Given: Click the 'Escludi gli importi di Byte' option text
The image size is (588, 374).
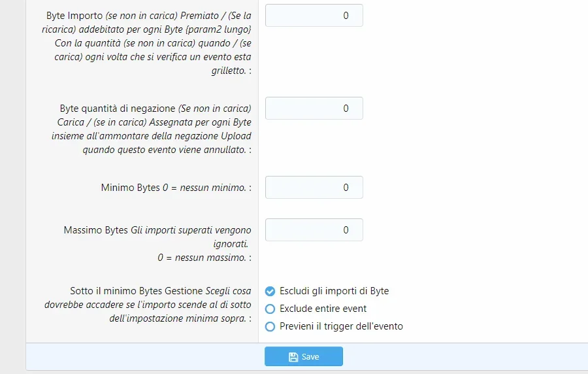Looking at the screenshot, I should [x=334, y=291].
